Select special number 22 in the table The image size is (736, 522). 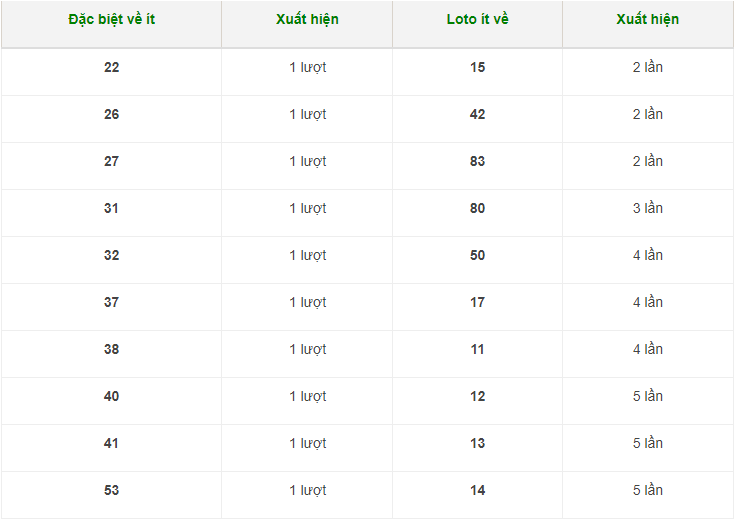click(x=111, y=67)
